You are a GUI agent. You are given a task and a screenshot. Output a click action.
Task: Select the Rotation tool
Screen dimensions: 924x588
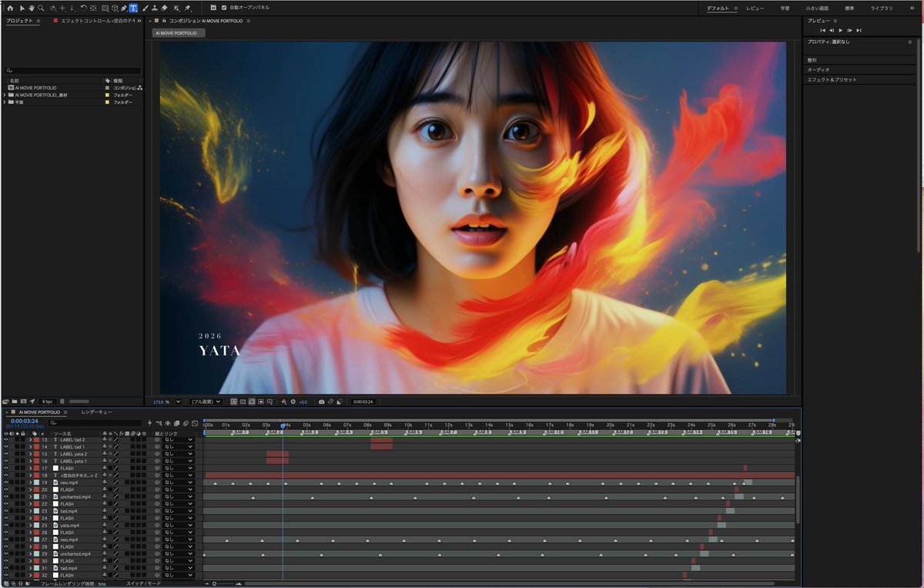(83, 8)
